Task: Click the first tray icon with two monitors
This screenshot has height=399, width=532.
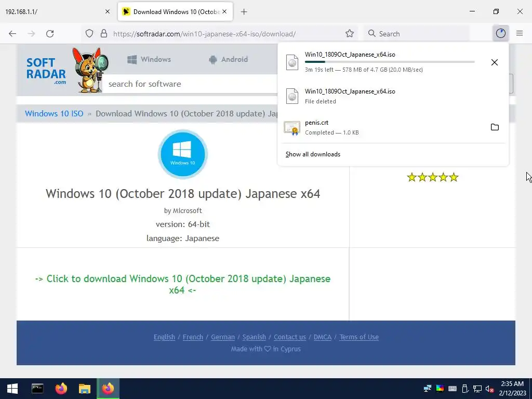Action: tap(428, 389)
